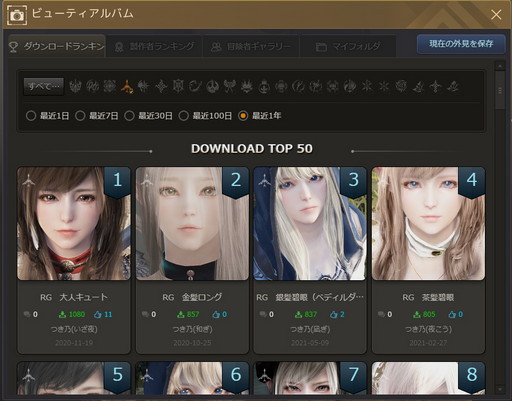Select the highlighted orange class filter icon

point(127,87)
